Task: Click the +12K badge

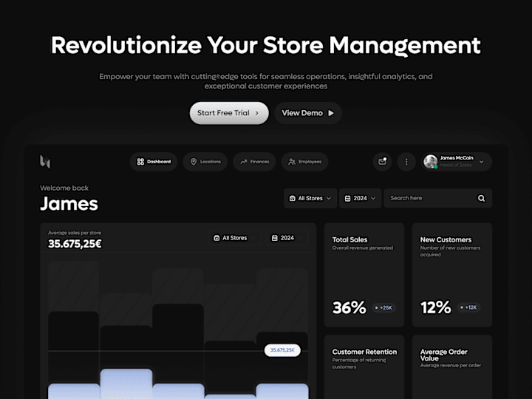Action: [468, 307]
